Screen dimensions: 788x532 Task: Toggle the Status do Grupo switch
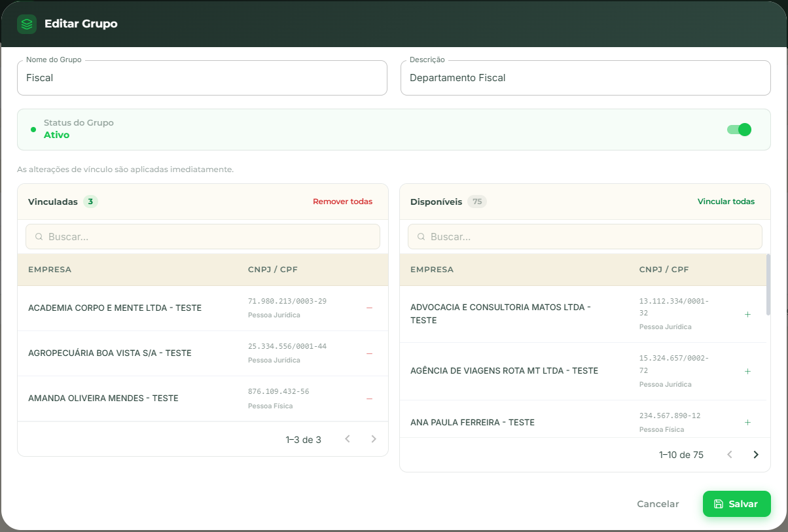[x=739, y=130]
